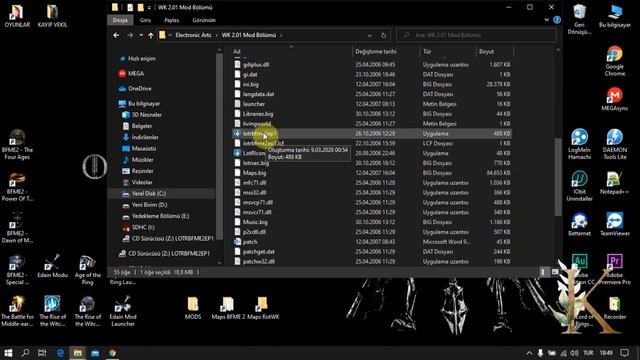
Task: Open Yeni Birim (D:) drive
Action: point(149,204)
